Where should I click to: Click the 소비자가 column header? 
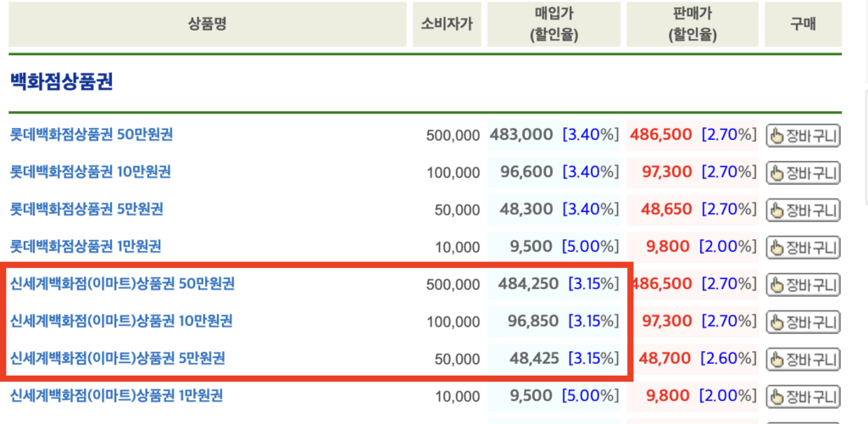pos(447,24)
